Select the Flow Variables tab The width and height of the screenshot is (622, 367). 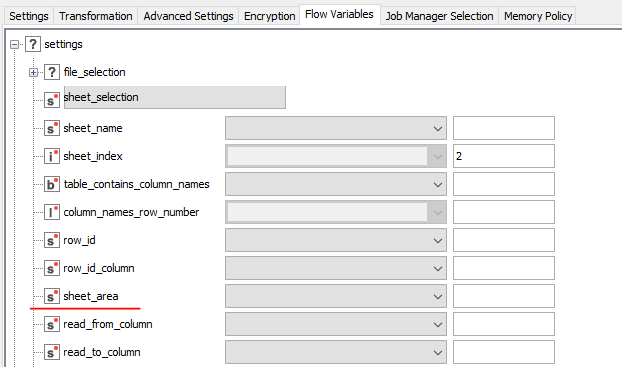click(x=339, y=15)
